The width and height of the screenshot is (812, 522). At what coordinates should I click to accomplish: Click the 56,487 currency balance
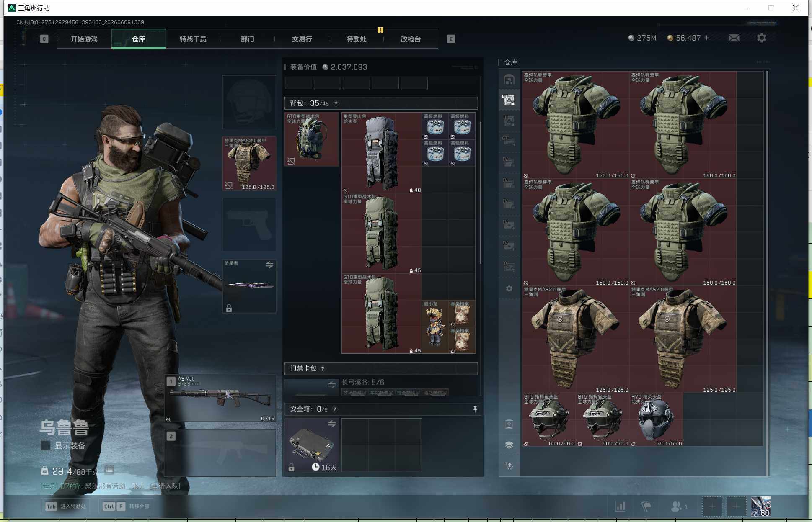[684, 38]
